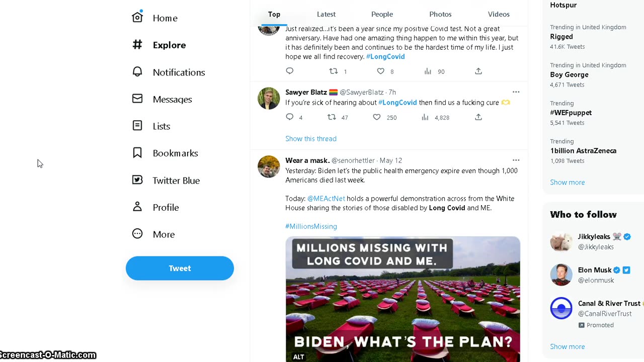Viewport: 644px width, 362px height.
Task: Open the Millions Missing demonstration image
Action: click(403, 299)
